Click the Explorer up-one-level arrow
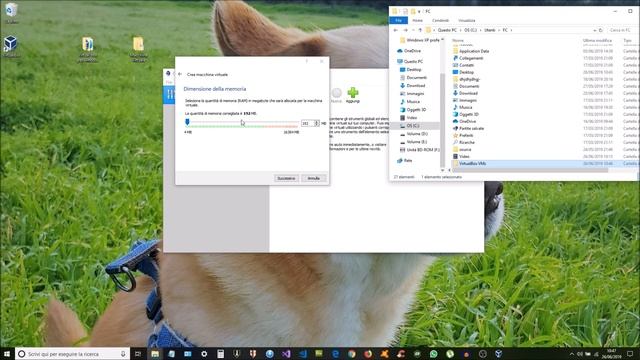The width and height of the screenshot is (640, 360). point(420,30)
